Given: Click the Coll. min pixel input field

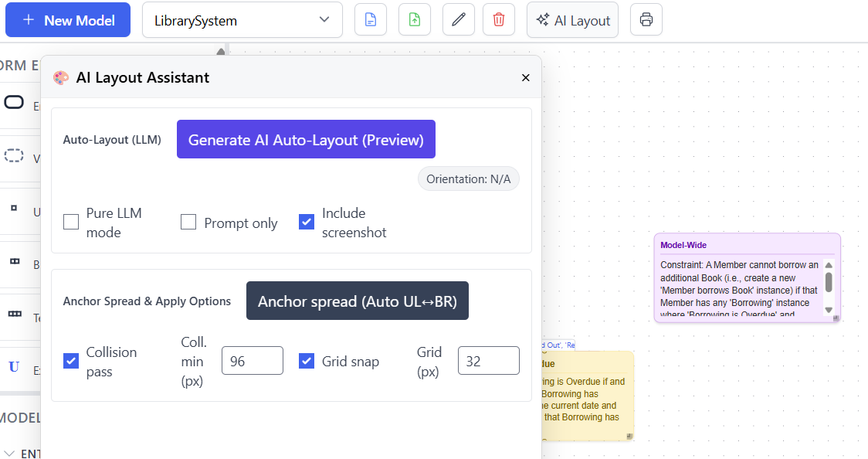Looking at the screenshot, I should click(x=252, y=360).
